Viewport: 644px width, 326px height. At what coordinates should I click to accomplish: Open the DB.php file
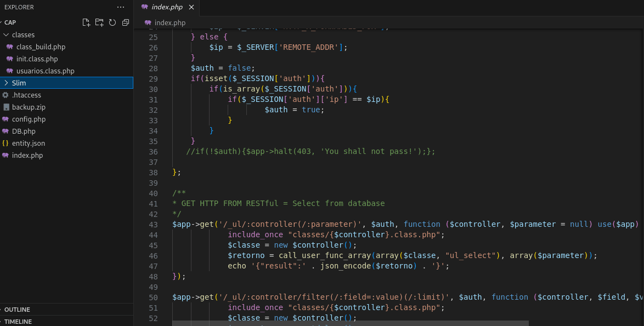coord(24,131)
